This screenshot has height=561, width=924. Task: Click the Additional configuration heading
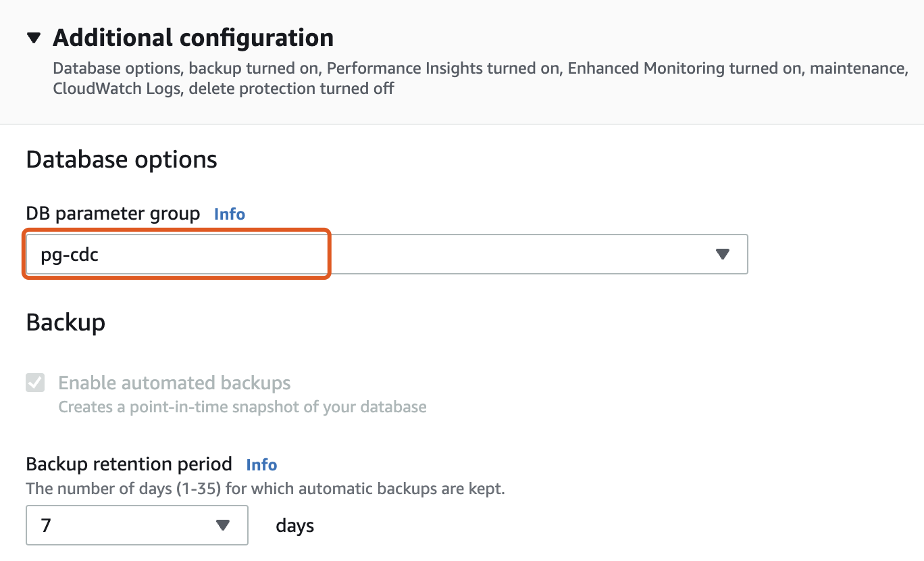pos(193,38)
